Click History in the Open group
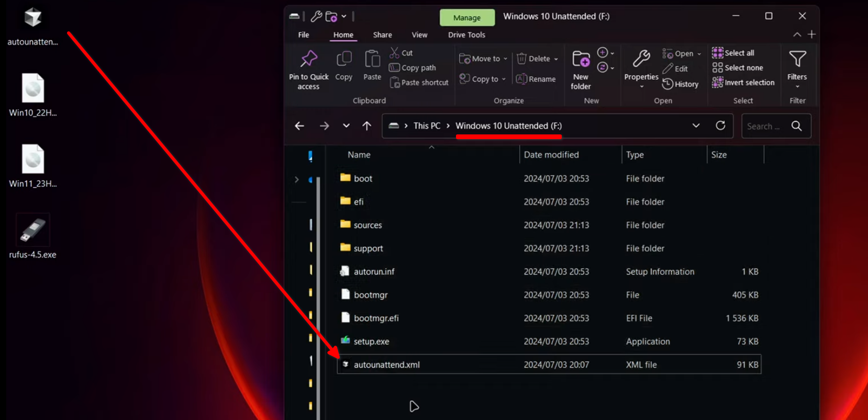Screen dimensions: 868x420 tap(680, 84)
